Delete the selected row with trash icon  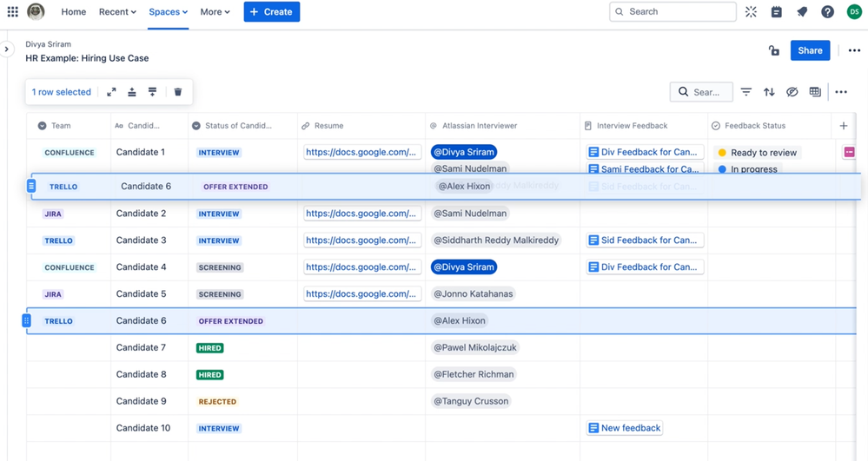(178, 92)
